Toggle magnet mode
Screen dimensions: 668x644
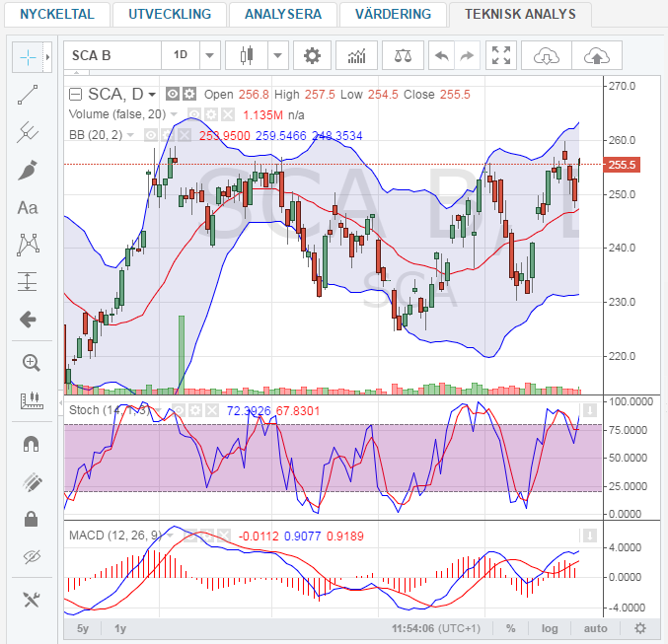pyautogui.click(x=32, y=444)
